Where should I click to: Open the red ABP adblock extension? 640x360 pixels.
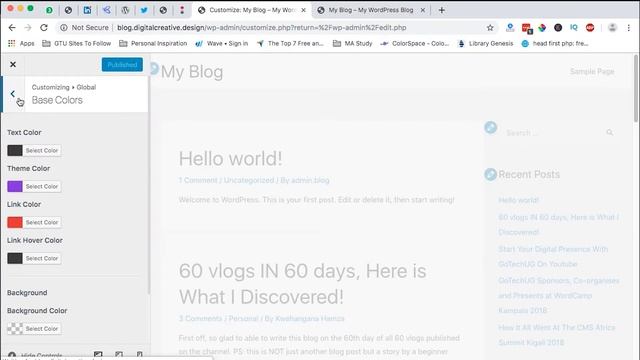(x=590, y=28)
